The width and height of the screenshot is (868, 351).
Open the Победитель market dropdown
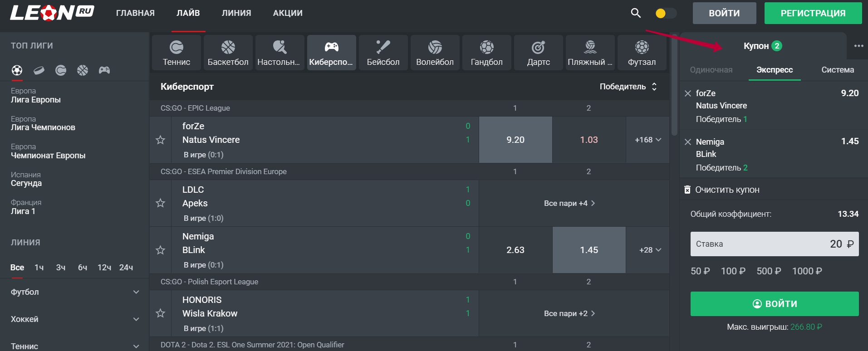click(628, 87)
